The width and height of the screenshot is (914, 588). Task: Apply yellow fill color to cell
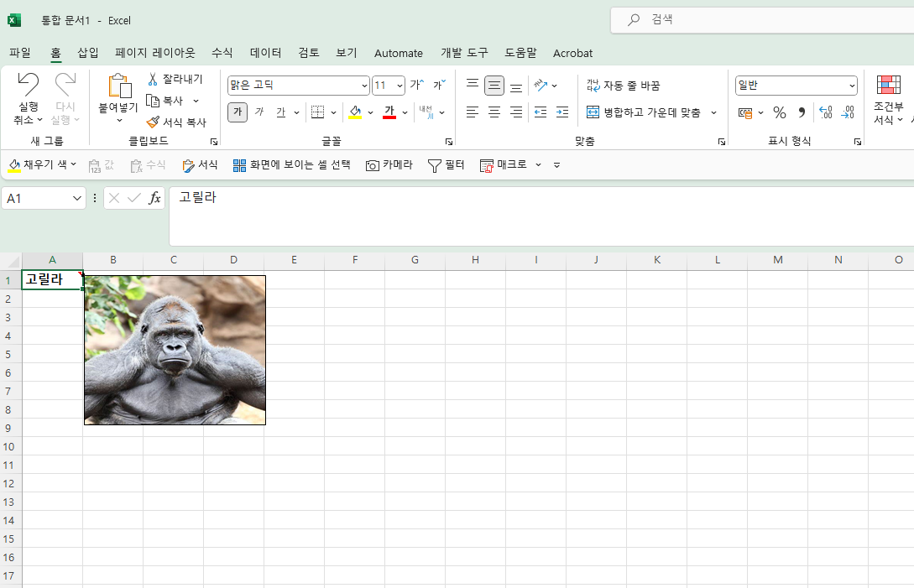point(355,112)
